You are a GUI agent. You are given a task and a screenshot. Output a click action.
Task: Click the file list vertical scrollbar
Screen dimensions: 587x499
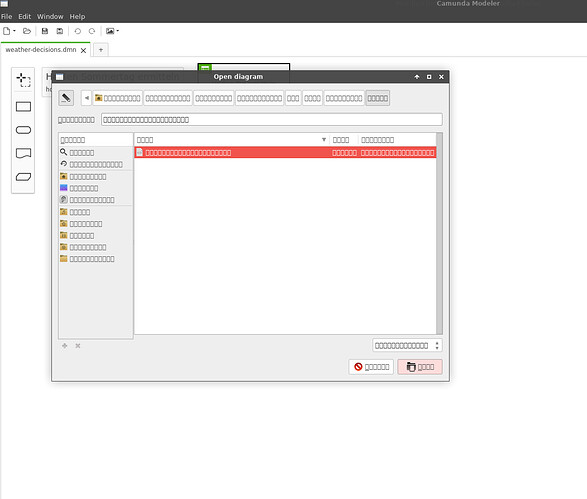(440, 233)
